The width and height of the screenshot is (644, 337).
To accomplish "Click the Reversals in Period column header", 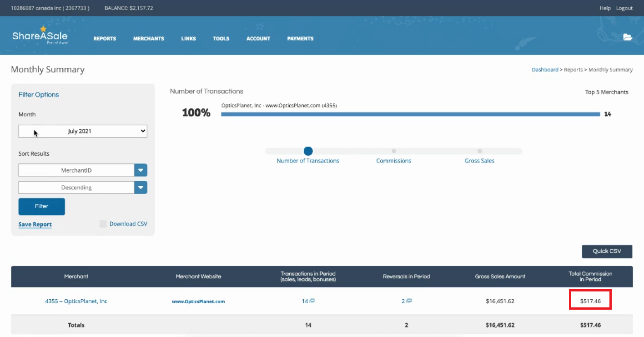I will coord(407,276).
